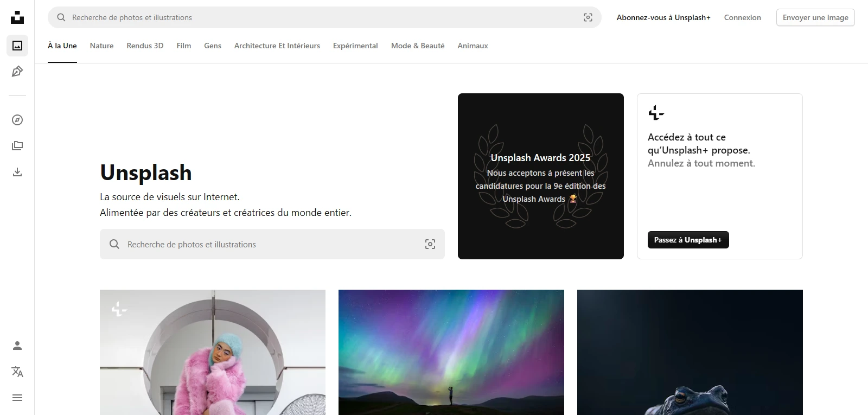This screenshot has width=868, height=415.
Task: Open the language translate icon in the sidebar
Action: point(17,372)
